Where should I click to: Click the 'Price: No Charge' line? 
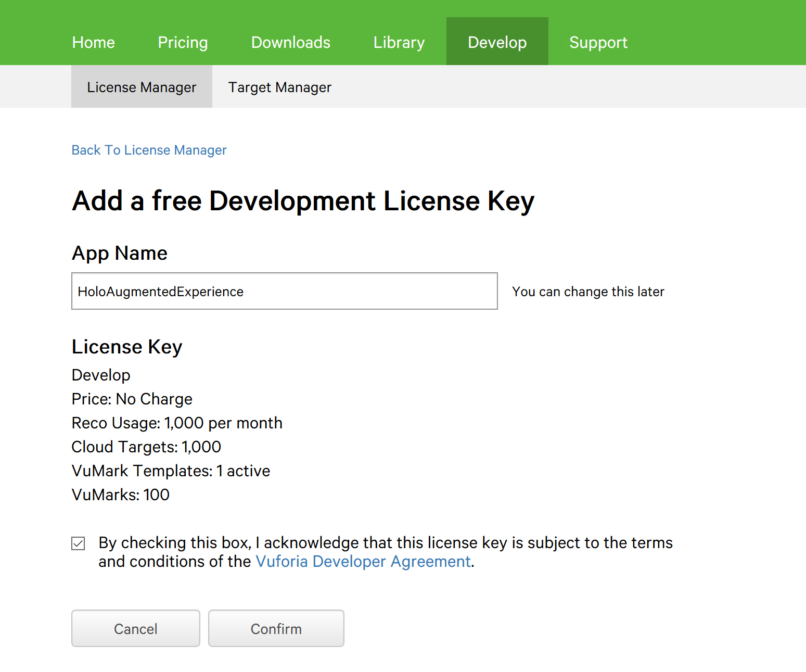click(x=132, y=399)
